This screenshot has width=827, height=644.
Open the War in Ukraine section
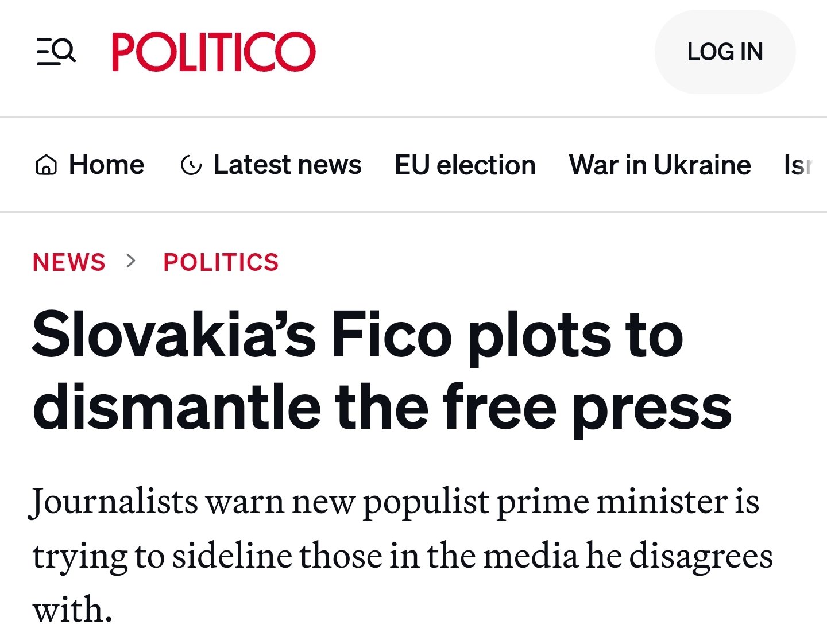(x=659, y=165)
